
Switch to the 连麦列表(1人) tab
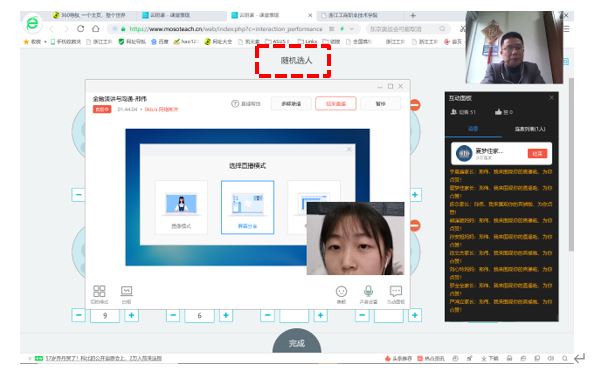coord(530,129)
